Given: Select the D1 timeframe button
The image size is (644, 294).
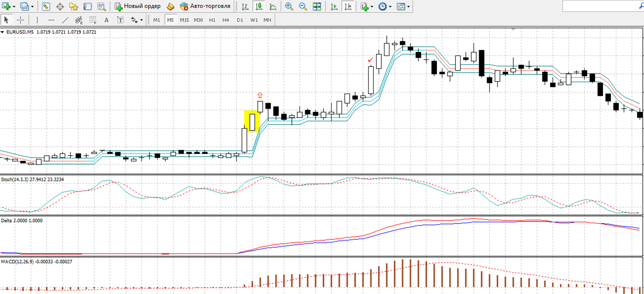Looking at the screenshot, I should (x=240, y=20).
